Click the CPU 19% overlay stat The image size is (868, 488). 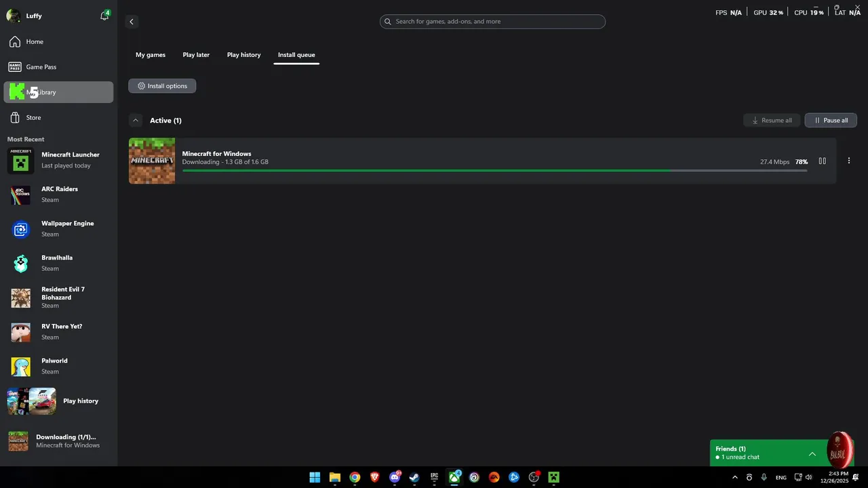[x=809, y=13]
